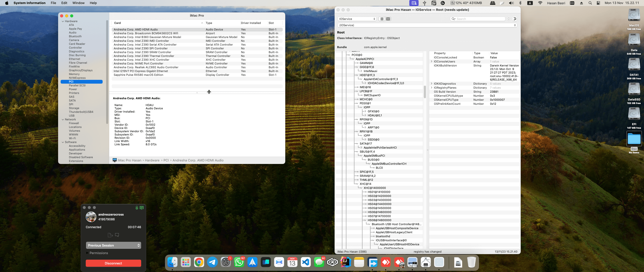Image resolution: width=644 pixels, height=272 pixels.
Task: Collapse the Hardware section in sidebar
Action: pyautogui.click(x=63, y=21)
